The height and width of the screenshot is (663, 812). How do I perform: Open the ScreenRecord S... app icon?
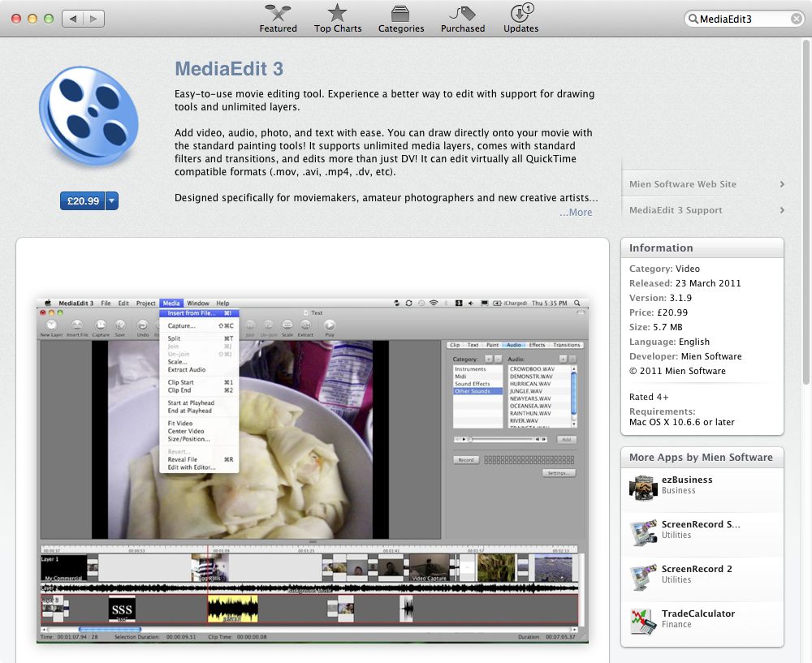[643, 532]
